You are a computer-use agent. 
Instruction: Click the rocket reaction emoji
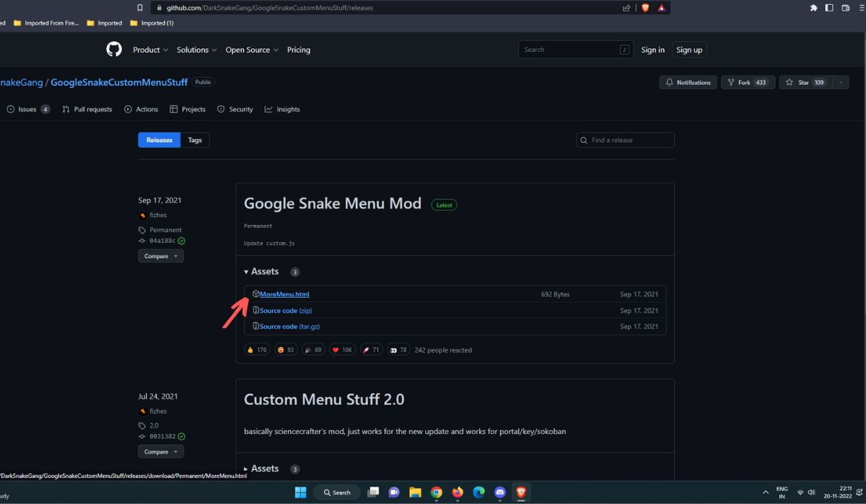371,349
